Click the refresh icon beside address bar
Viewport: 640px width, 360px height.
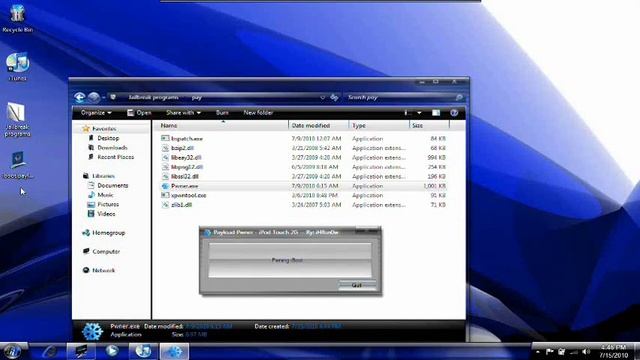point(334,97)
